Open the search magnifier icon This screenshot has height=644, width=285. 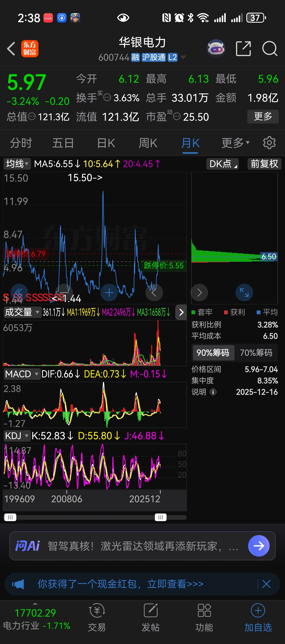click(270, 48)
